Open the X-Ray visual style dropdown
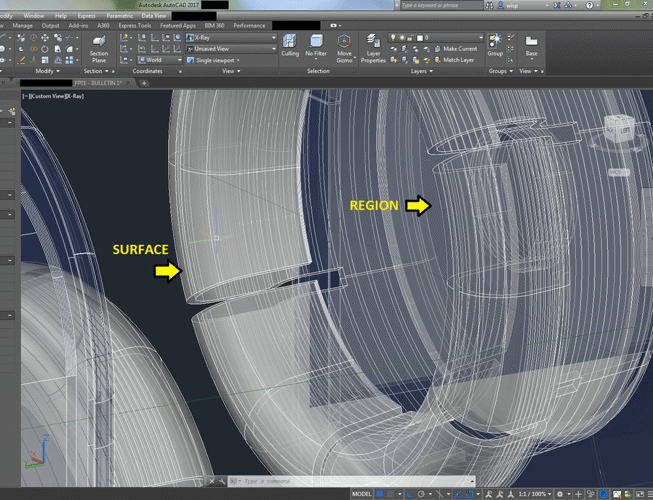 (x=230, y=37)
